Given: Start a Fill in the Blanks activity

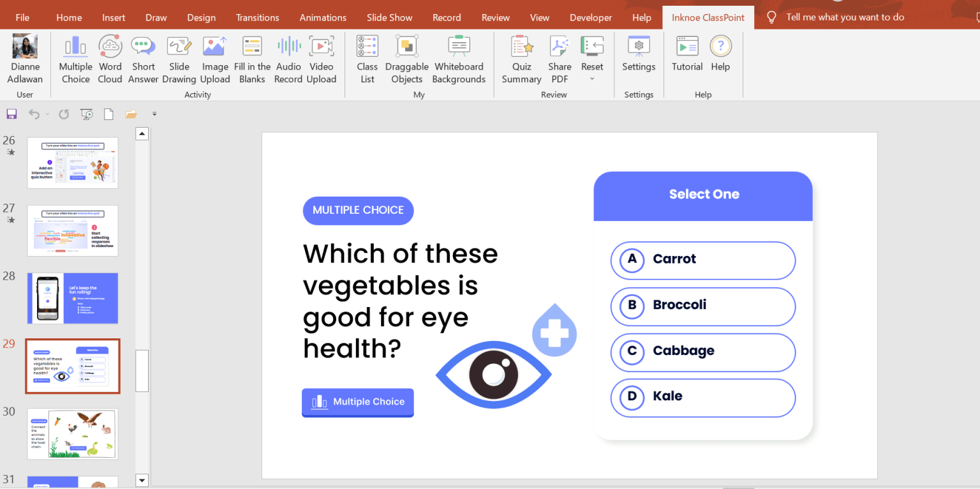Looking at the screenshot, I should (251, 57).
